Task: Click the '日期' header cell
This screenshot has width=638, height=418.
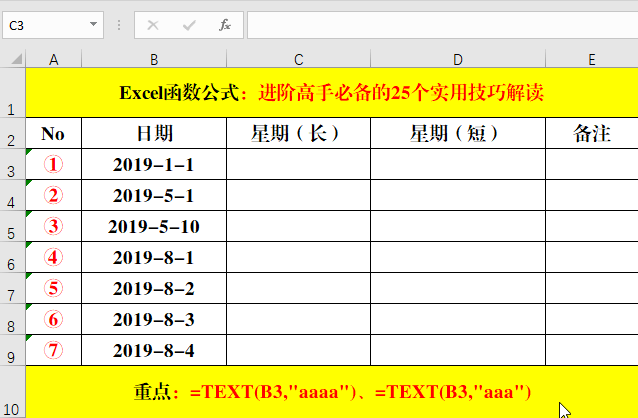Action: coord(154,133)
